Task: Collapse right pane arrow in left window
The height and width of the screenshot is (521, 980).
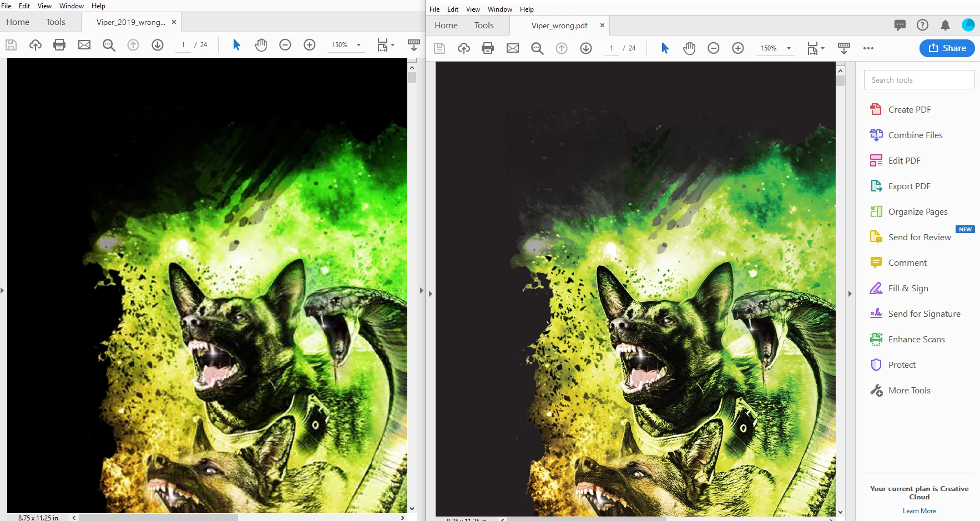Action: click(421, 291)
